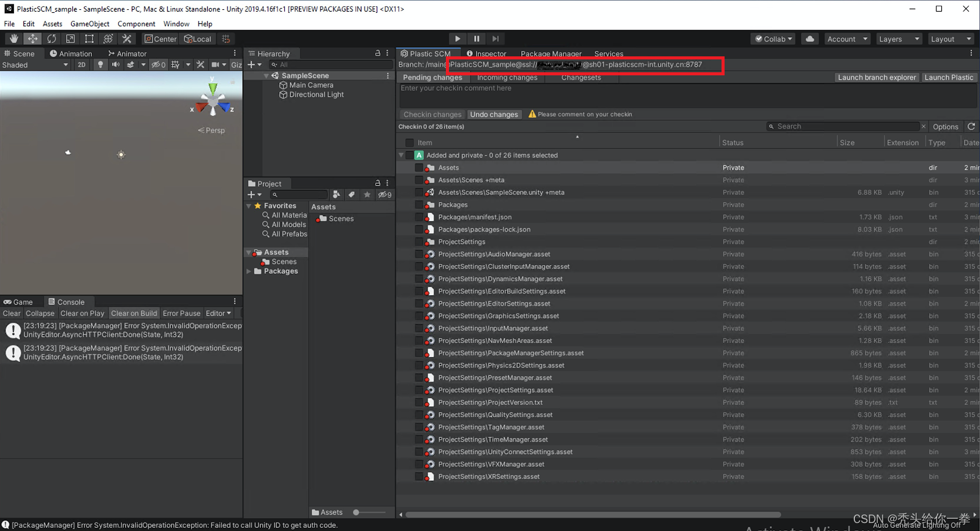This screenshot has height=531, width=980.
Task: Open the Collab dropdown
Action: (774, 39)
